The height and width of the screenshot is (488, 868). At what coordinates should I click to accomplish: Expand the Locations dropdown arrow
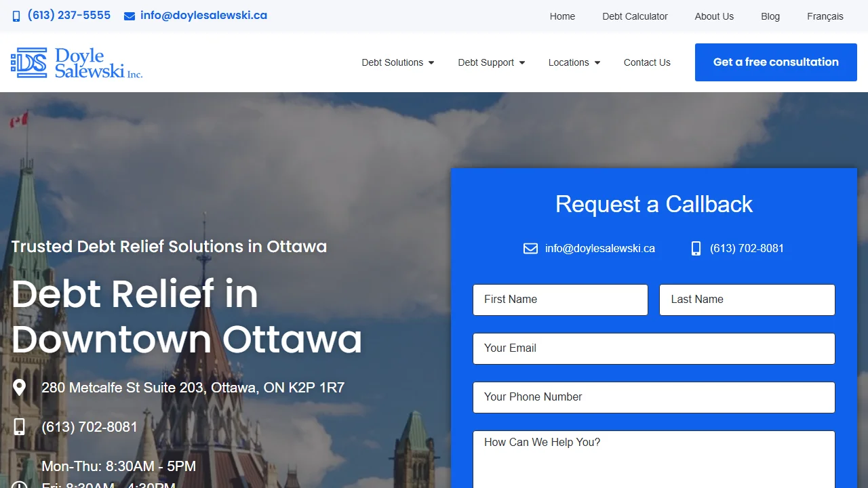[597, 63]
